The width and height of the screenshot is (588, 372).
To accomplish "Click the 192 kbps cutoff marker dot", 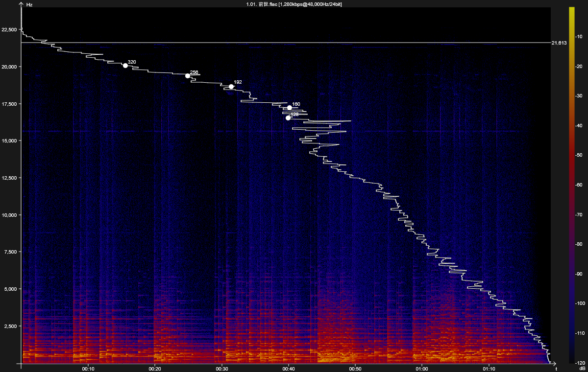I will [x=231, y=87].
